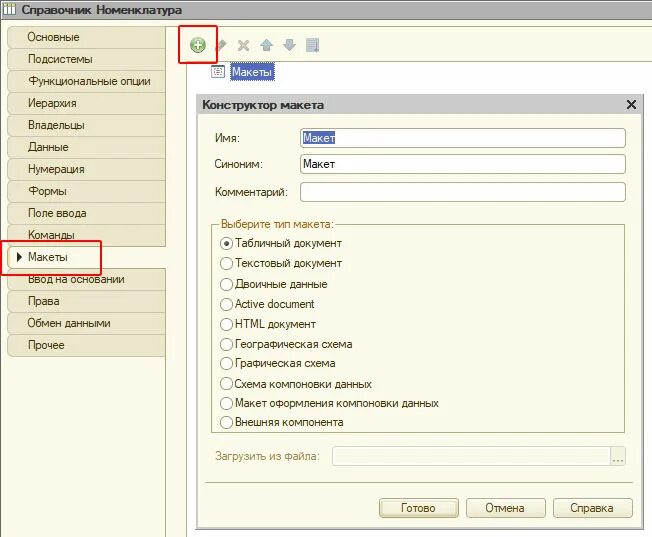Open the Нумерация tab
Viewport: 652px width, 537px height.
[x=86, y=169]
